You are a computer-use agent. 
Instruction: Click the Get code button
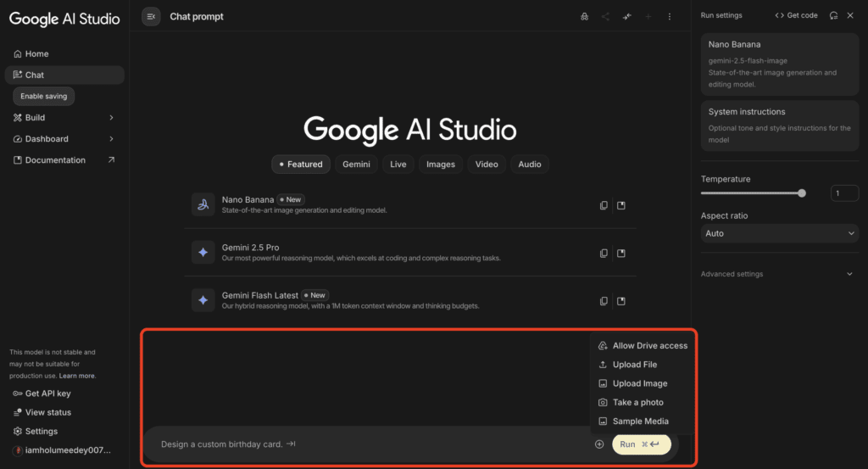(797, 15)
